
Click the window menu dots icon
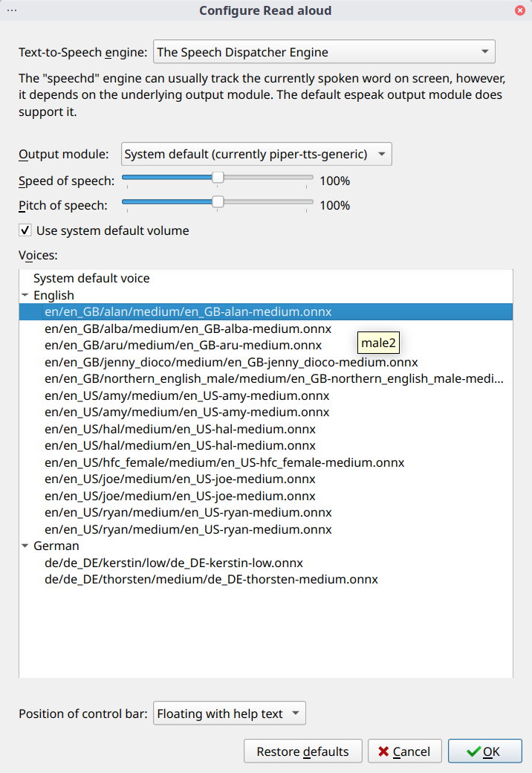point(12,10)
